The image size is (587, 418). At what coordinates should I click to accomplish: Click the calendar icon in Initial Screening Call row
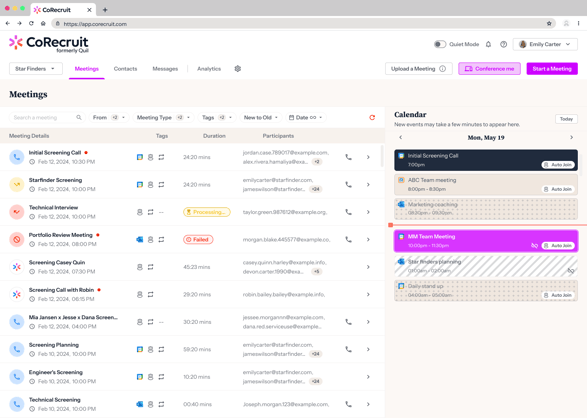click(x=140, y=157)
